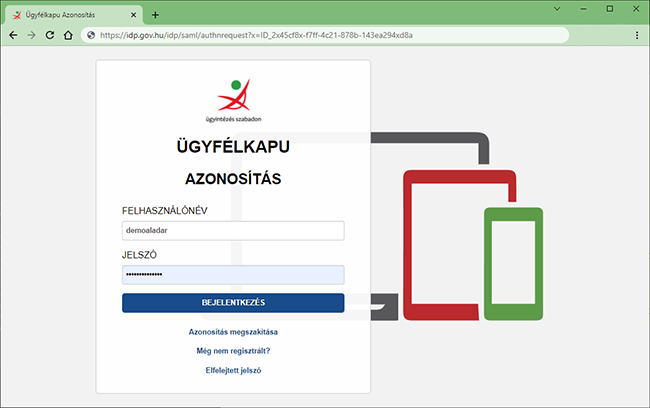Expand the tab search chevron
Viewport: 650px width, 408px height.
(x=557, y=9)
